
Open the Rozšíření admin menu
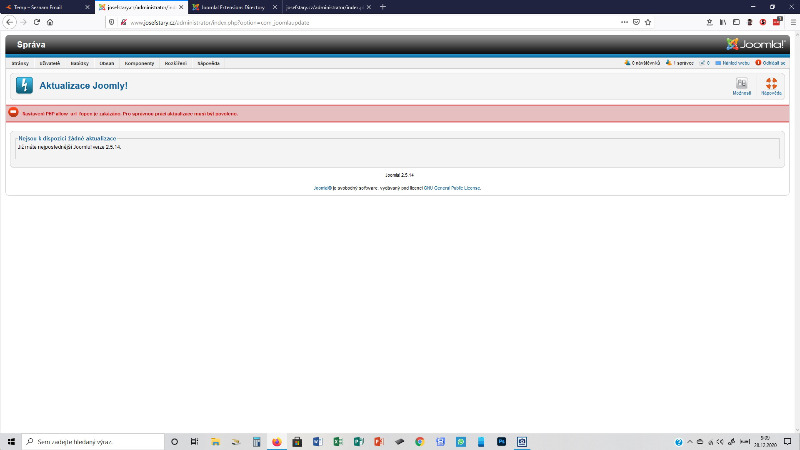pyautogui.click(x=176, y=63)
